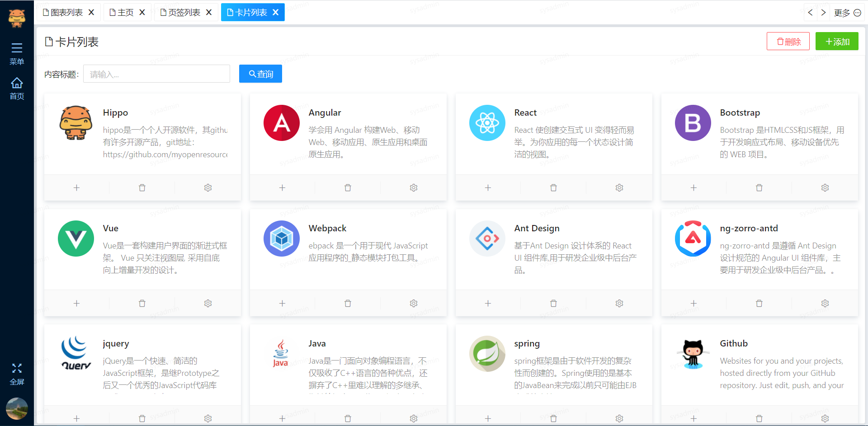Click the Vue logo avatar
Viewport: 868px width, 426px height.
point(76,239)
